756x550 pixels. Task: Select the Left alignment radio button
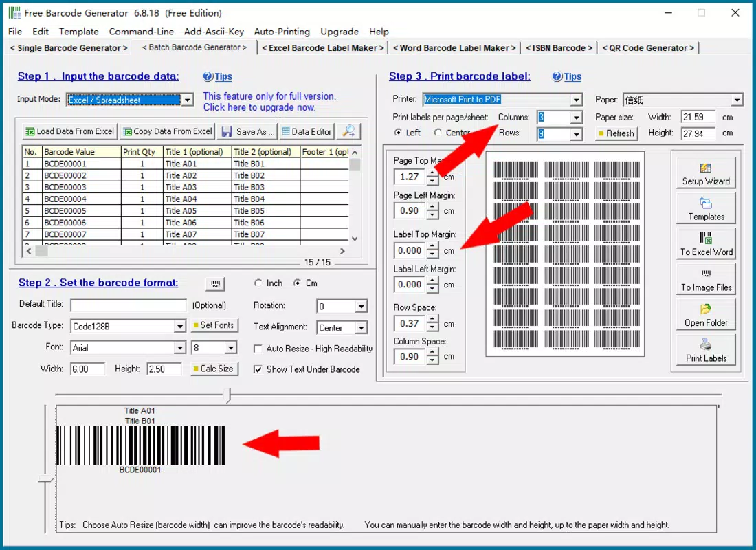[x=398, y=132]
